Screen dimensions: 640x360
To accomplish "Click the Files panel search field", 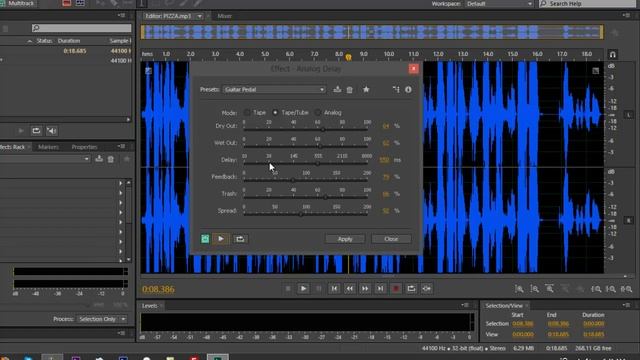I will click(81, 28).
